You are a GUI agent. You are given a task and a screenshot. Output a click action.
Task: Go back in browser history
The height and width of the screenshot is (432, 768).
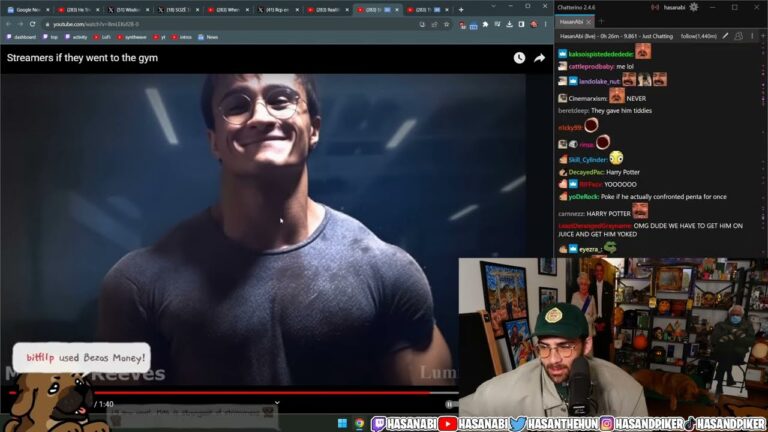(8, 24)
